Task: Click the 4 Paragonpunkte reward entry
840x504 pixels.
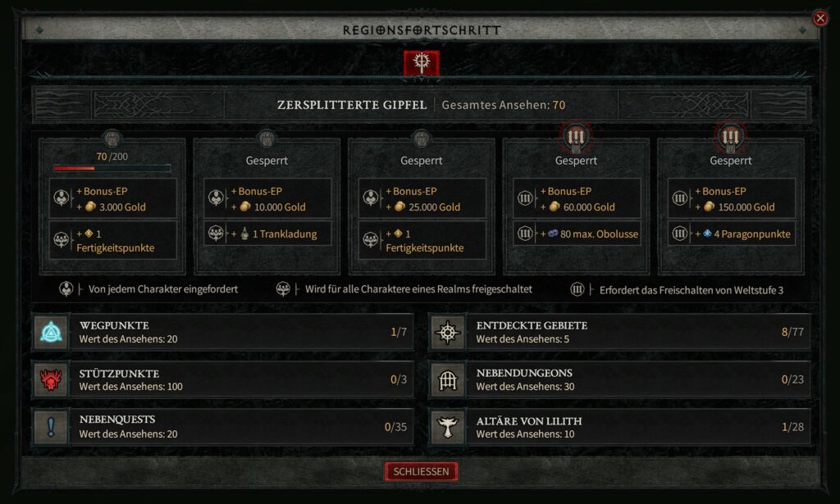Action: coord(731,234)
